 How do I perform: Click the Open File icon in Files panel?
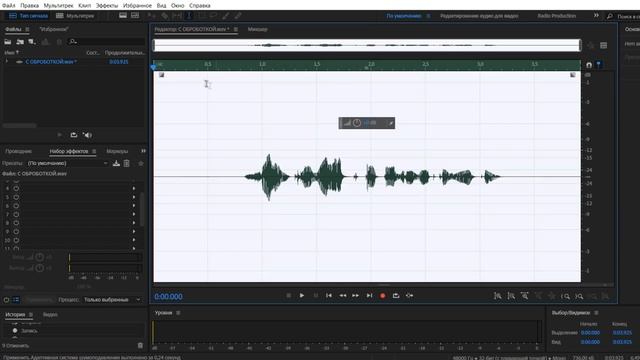8,42
